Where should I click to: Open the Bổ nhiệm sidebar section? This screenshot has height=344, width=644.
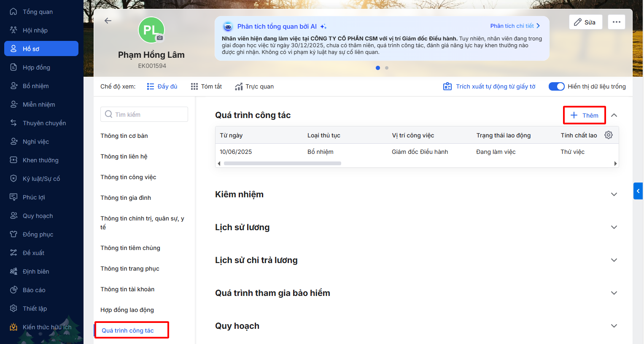click(41, 86)
